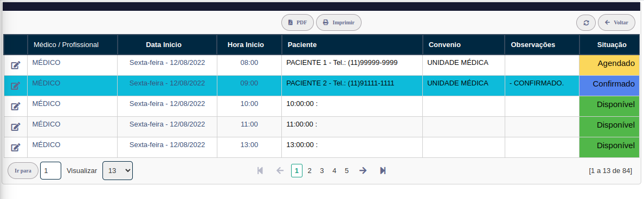
Task: Sort by the Data Inicio column header
Action: click(164, 45)
